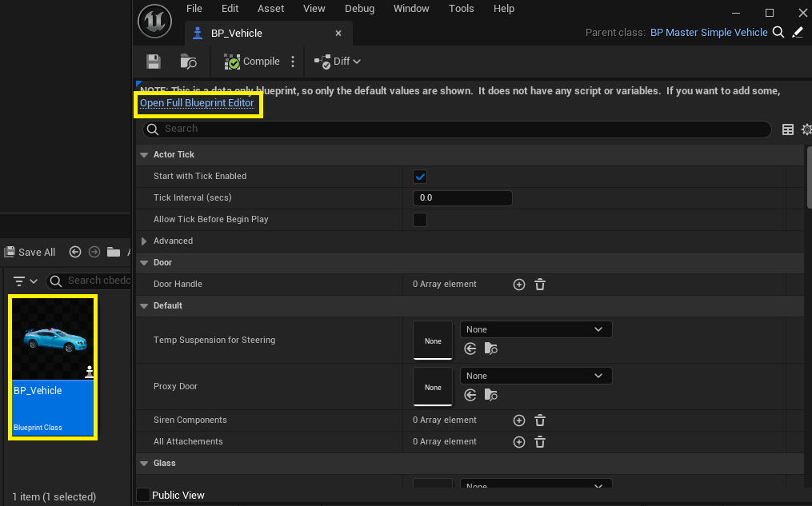Remove all Siren Components array elements

click(540, 420)
